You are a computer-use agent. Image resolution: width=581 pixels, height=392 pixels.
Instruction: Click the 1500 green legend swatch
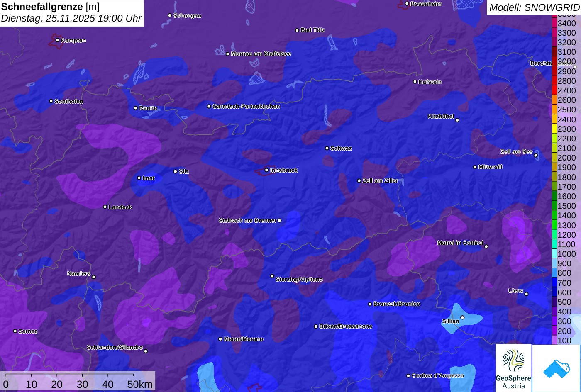tap(554, 206)
